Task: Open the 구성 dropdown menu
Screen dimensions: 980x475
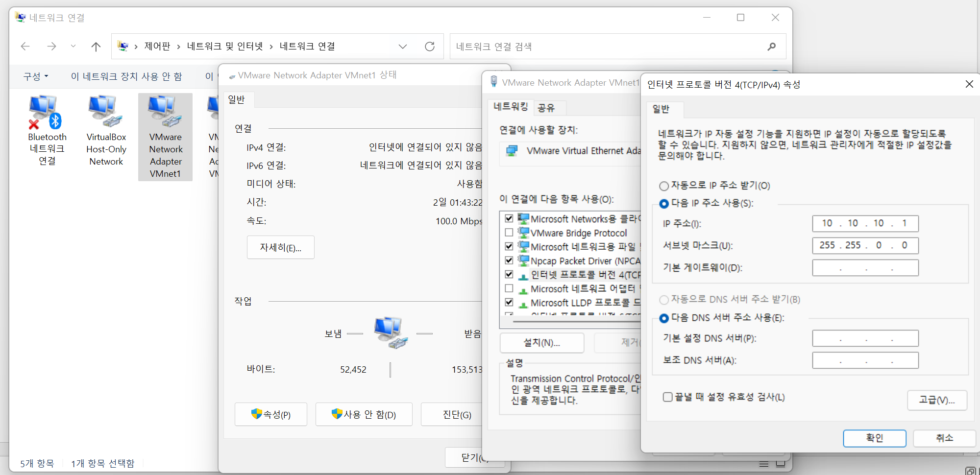Action: (36, 76)
